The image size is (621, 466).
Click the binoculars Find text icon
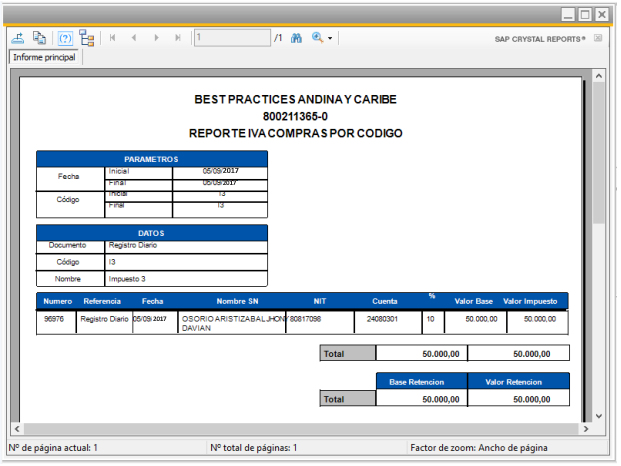pos(296,38)
